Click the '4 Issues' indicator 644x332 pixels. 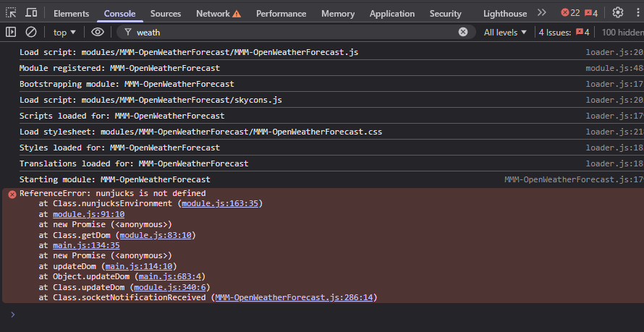tap(564, 32)
